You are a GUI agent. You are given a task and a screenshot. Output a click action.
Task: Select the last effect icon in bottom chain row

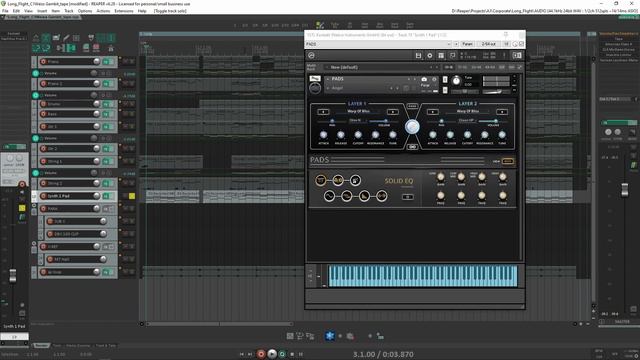click(x=382, y=196)
